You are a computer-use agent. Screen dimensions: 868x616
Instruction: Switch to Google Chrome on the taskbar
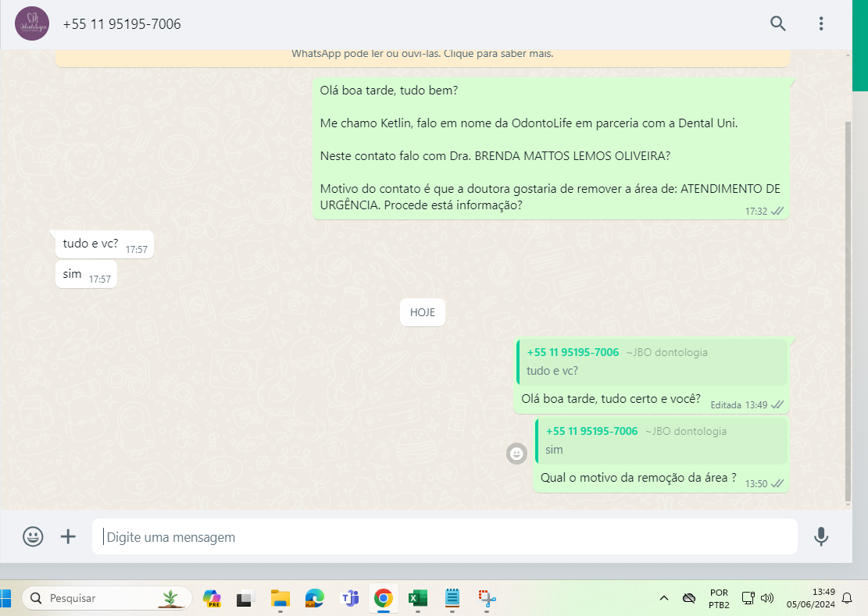[x=383, y=598]
